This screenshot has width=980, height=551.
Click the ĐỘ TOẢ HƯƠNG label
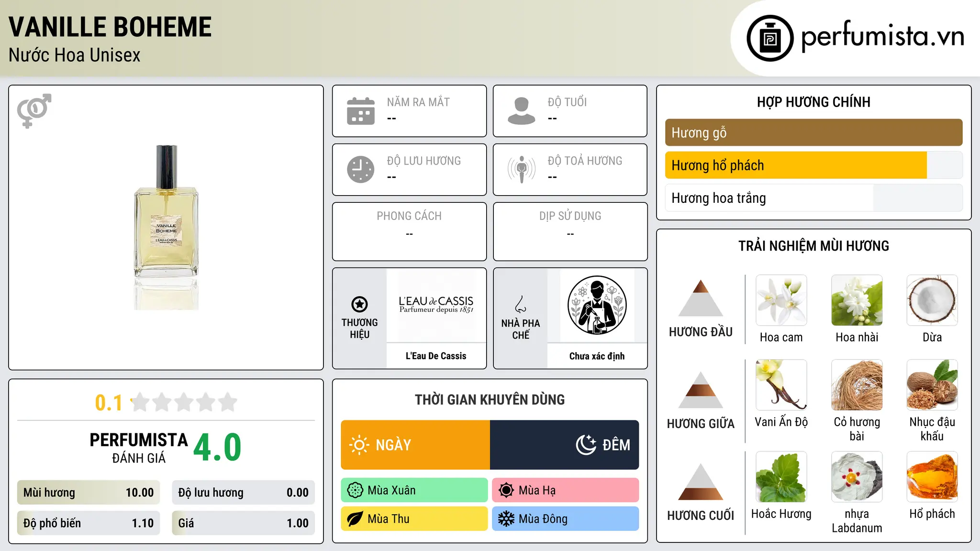click(x=585, y=161)
